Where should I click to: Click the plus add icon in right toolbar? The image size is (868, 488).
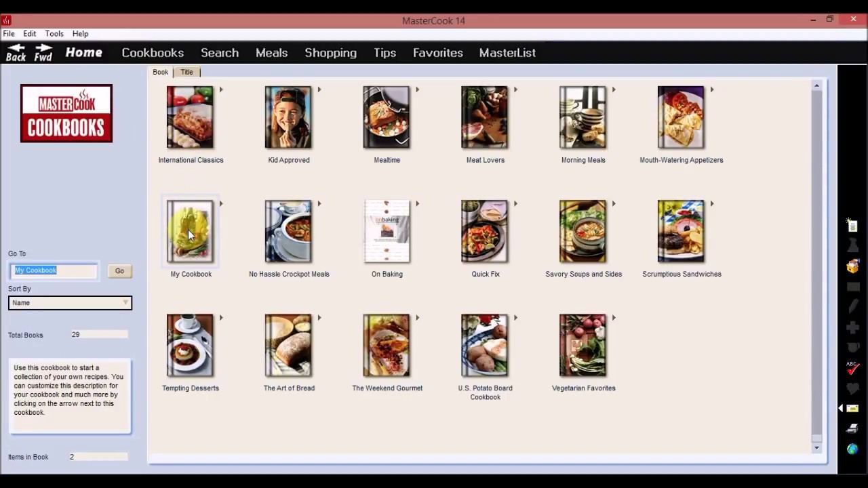pos(852,327)
